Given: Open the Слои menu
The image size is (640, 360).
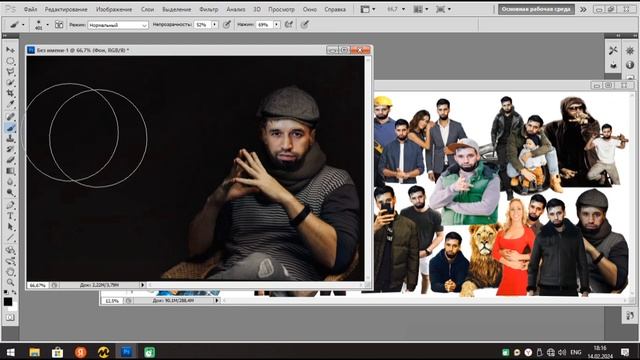Looking at the screenshot, I should (147, 9).
